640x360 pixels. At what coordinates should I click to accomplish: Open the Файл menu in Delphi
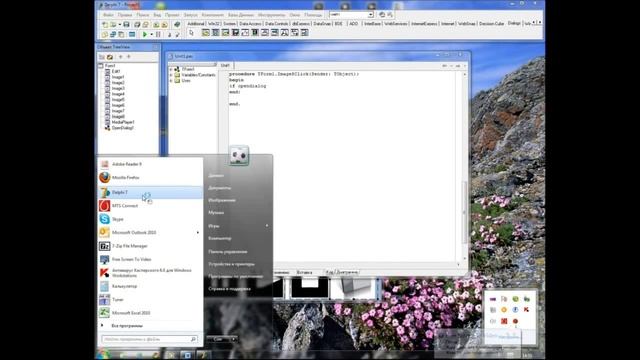(108, 15)
